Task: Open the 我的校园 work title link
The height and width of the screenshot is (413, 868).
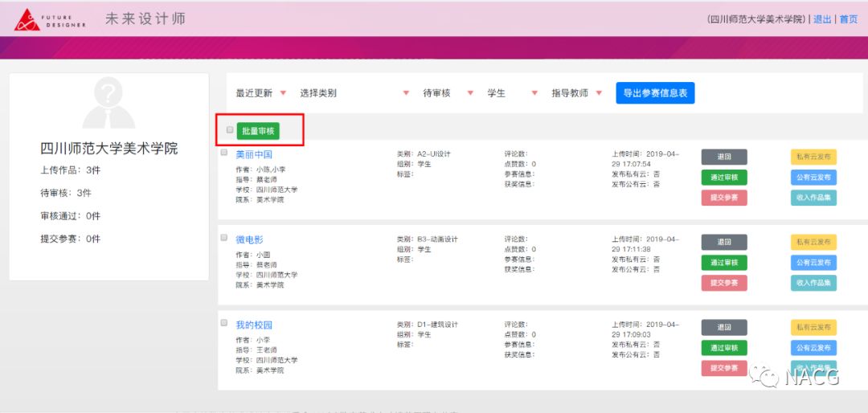Action: [x=254, y=325]
